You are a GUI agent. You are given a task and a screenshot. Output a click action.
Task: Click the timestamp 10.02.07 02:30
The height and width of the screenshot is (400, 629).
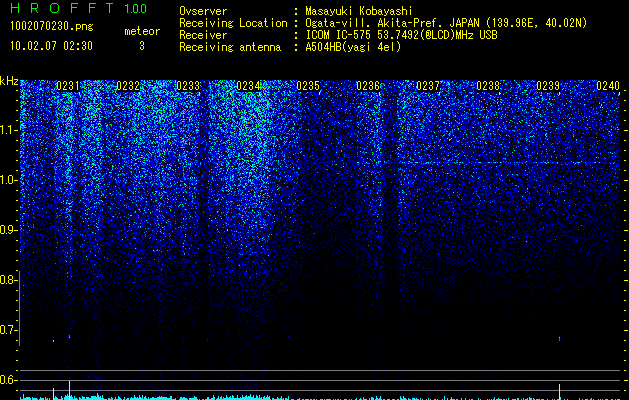pyautogui.click(x=51, y=46)
